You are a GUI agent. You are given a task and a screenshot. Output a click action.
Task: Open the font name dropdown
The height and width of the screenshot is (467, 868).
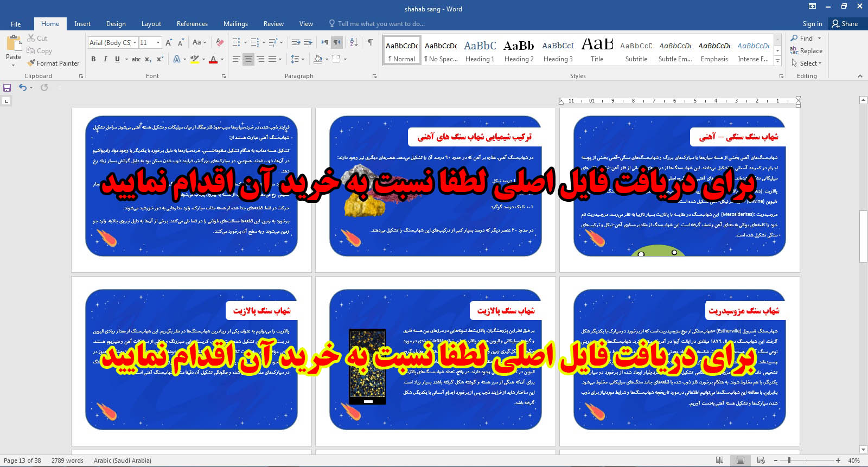coord(135,42)
